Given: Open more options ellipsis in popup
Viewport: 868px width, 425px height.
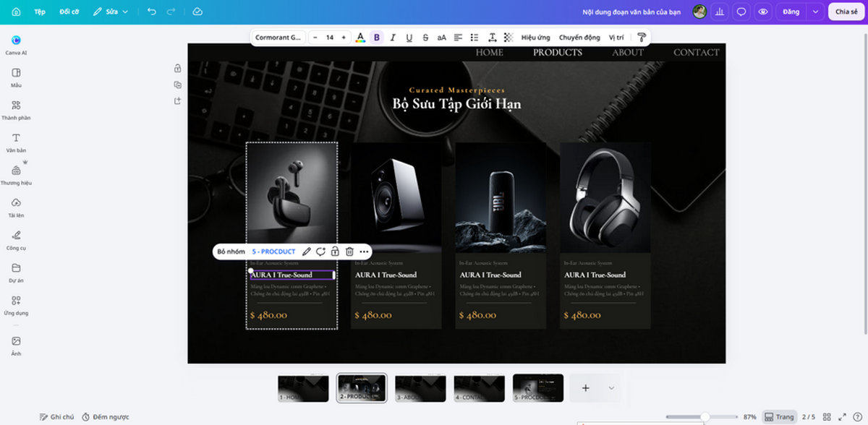Looking at the screenshot, I should click(x=364, y=252).
